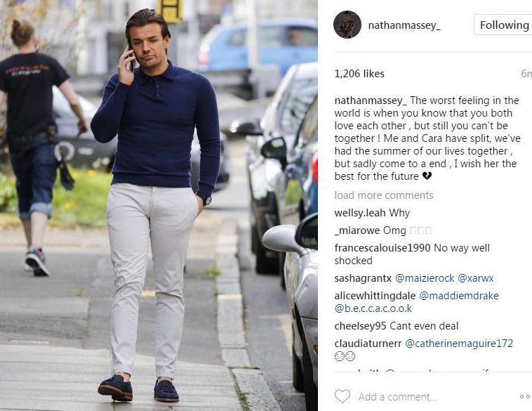Click the Add a comment field
Screen dimensions: 532x411
[434, 397]
